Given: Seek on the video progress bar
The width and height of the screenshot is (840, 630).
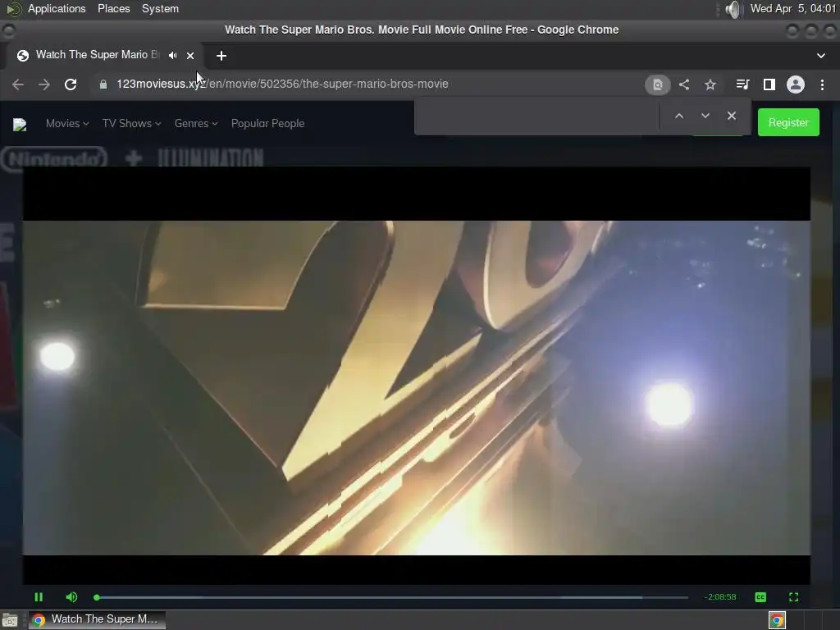Looking at the screenshot, I should click(x=391, y=597).
